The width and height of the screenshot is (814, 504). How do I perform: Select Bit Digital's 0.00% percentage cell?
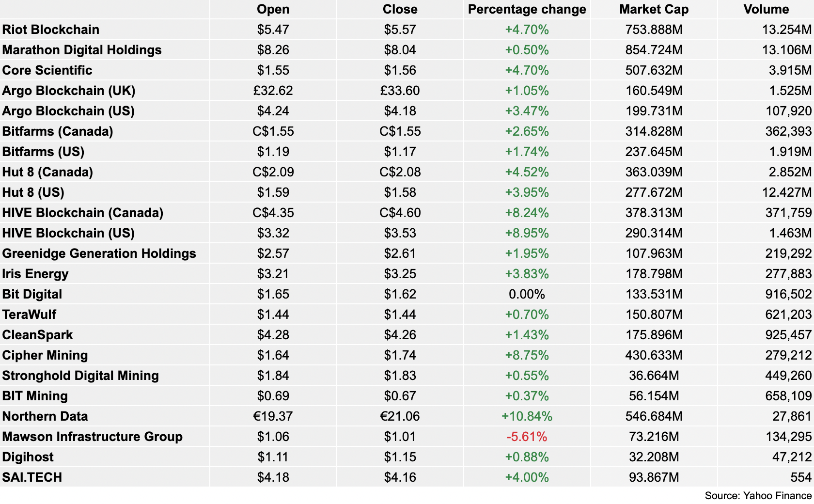coord(527,294)
